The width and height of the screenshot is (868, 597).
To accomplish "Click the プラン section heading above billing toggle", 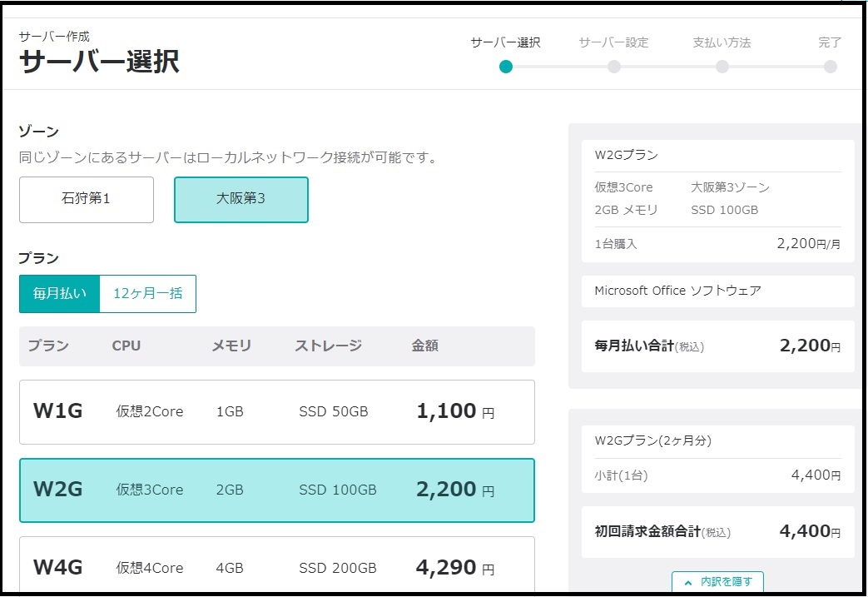I will click(x=39, y=258).
